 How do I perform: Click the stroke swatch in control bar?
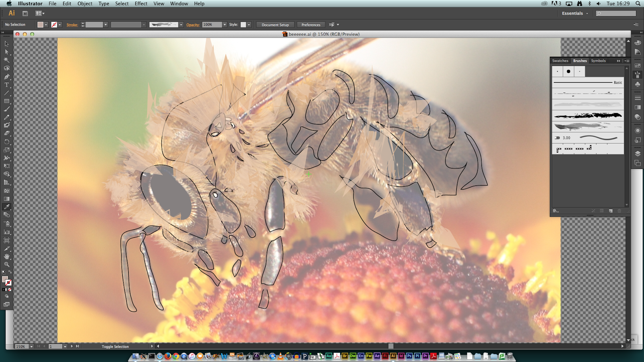[54, 25]
